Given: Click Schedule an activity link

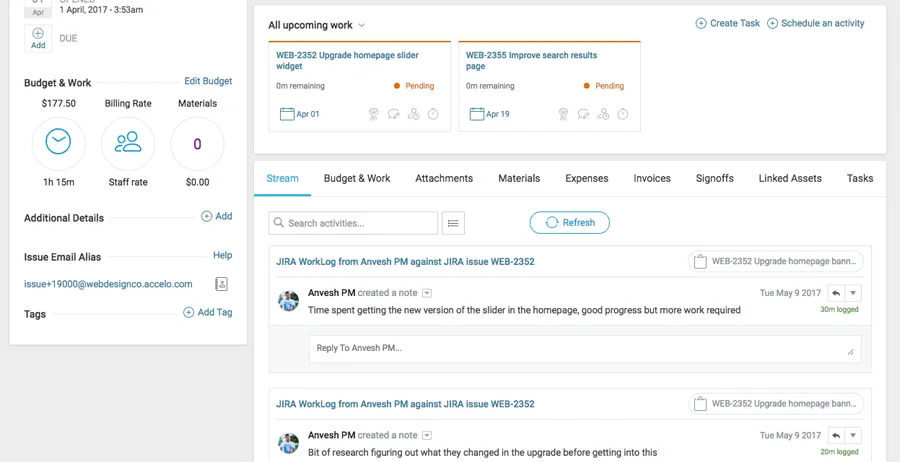Looking at the screenshot, I should coord(816,24).
